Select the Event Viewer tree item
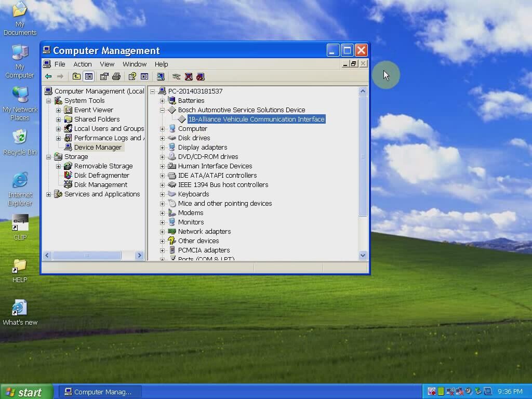Image resolution: width=532 pixels, height=399 pixels. (94, 110)
